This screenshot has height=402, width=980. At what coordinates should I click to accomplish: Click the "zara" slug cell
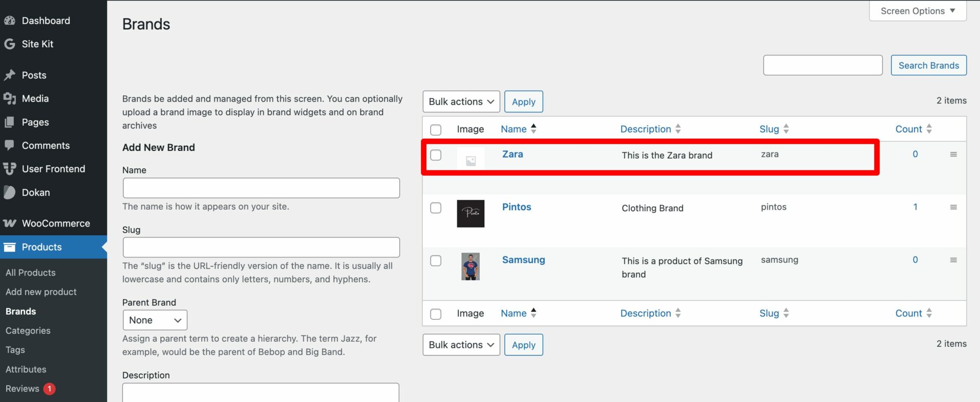pyautogui.click(x=770, y=154)
